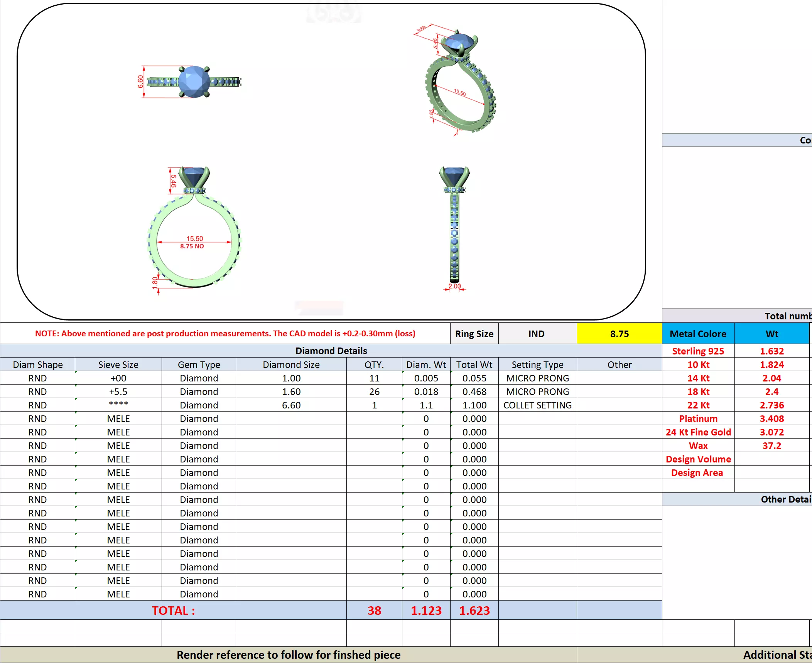Select the +5.5 sieve size cell

pos(118,391)
